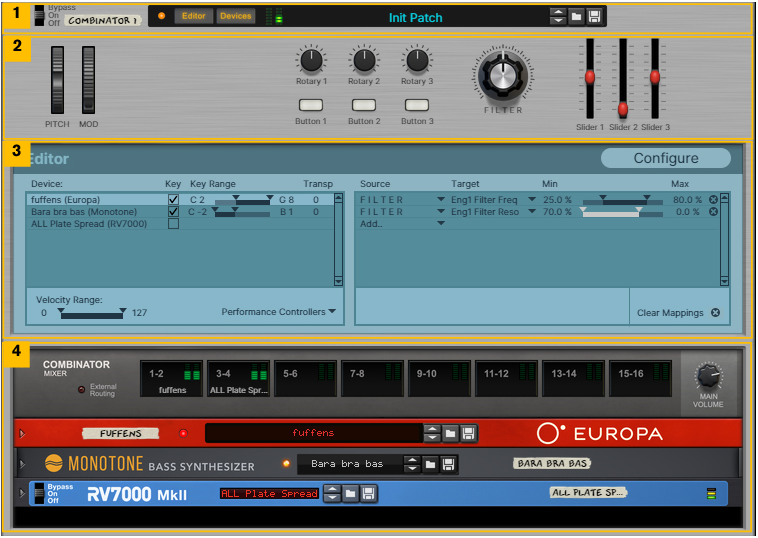Open the Performance Controllers dropdown
Image resolution: width=758 pixels, height=538 pixels.
[x=279, y=312]
